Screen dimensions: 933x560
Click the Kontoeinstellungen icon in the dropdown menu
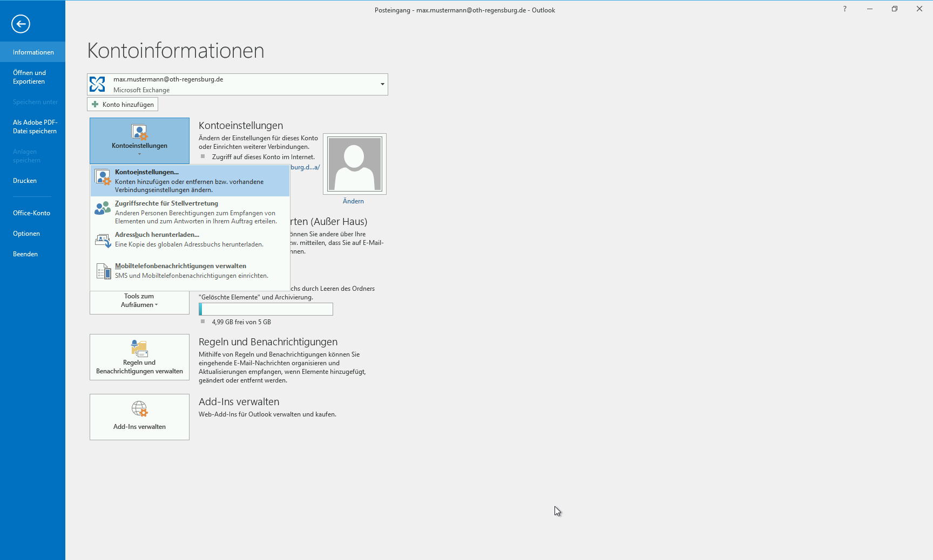103,177
